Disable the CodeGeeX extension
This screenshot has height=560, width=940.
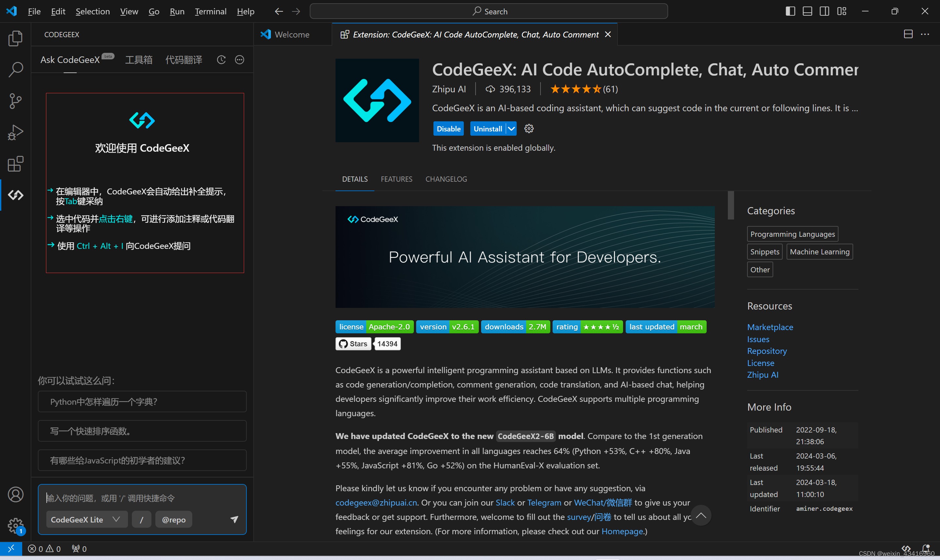448,129
